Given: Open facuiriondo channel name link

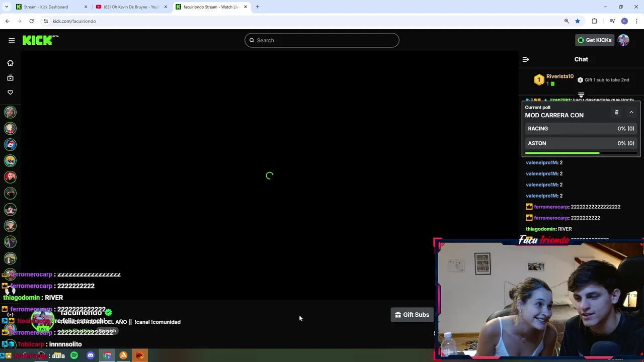Looking at the screenshot, I should click(x=80, y=313).
